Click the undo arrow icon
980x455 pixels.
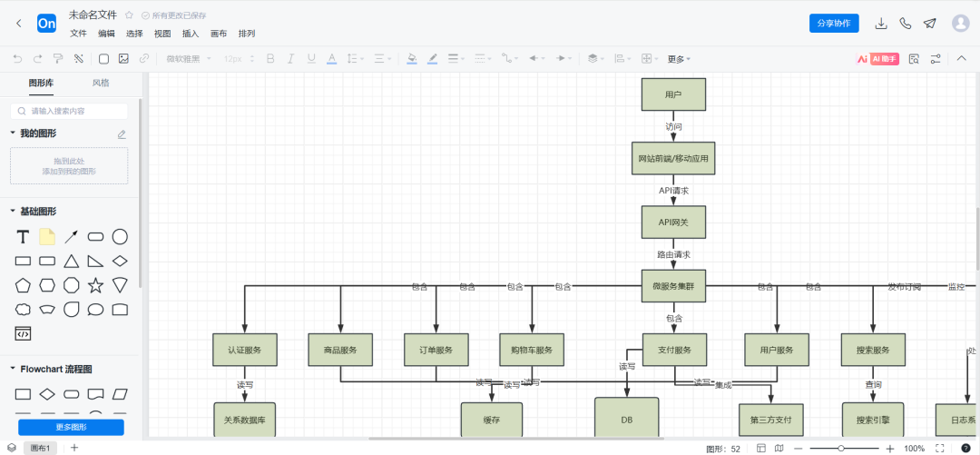pos(17,59)
